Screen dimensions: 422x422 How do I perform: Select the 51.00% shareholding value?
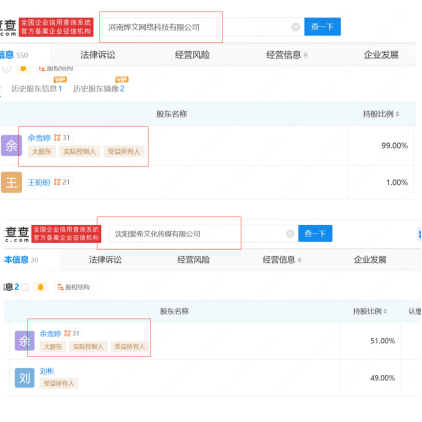pos(383,341)
